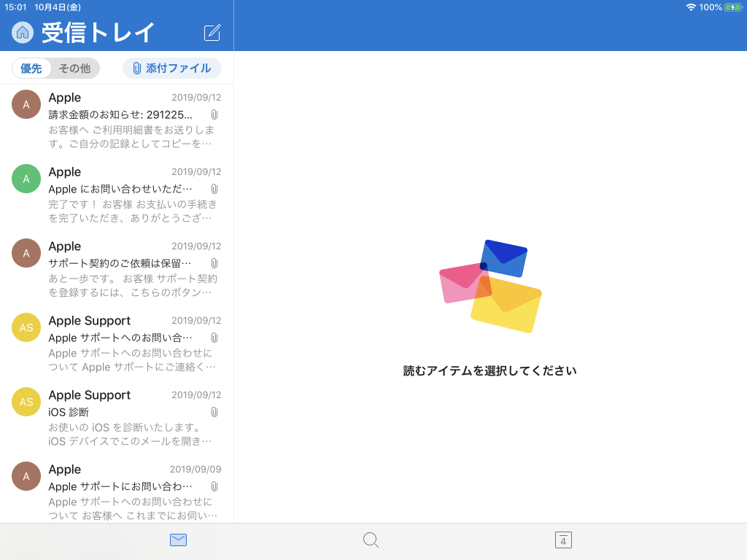Tap the home account icon beside 受信トレイ
The image size is (747, 560).
click(x=23, y=32)
